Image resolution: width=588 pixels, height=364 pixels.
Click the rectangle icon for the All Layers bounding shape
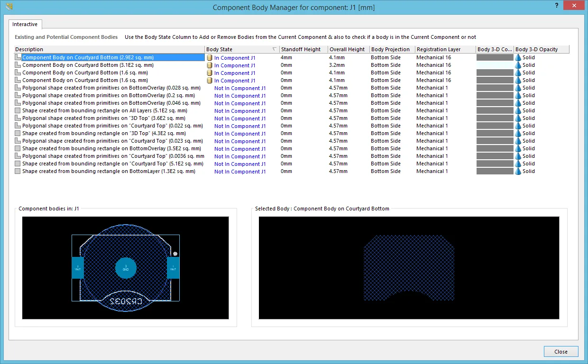pyautogui.click(x=18, y=110)
